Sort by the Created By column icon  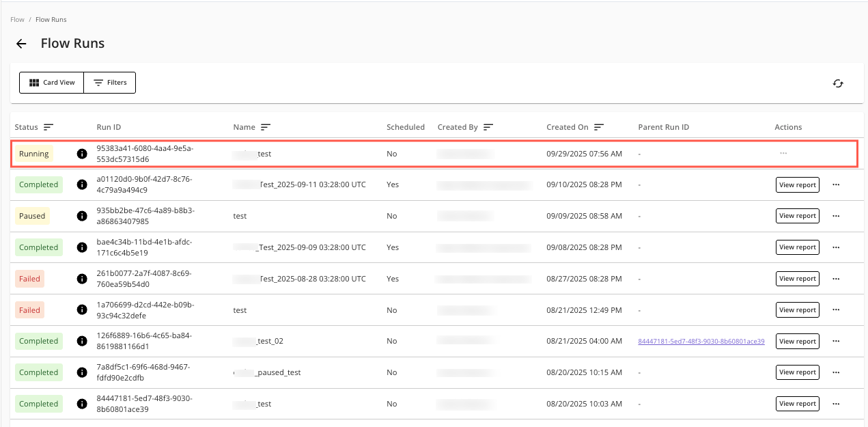click(488, 127)
